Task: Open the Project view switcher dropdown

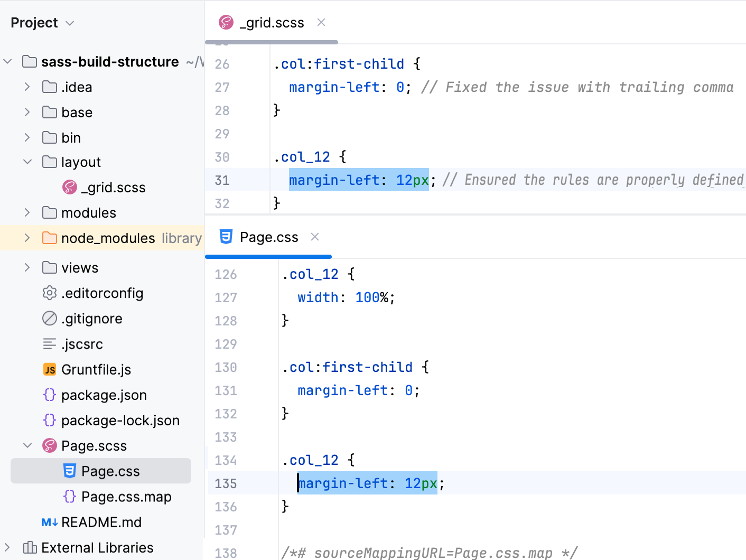Action: point(69,23)
